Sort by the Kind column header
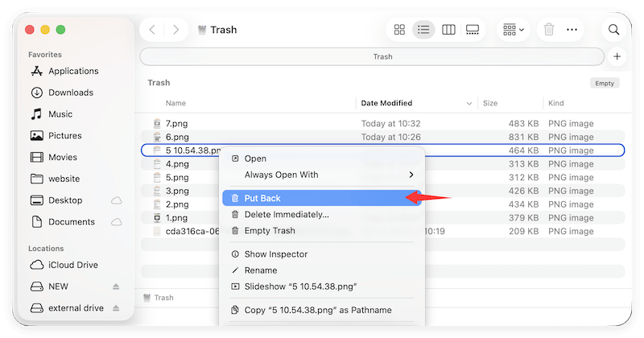This screenshot has height=338, width=644. pos(555,103)
